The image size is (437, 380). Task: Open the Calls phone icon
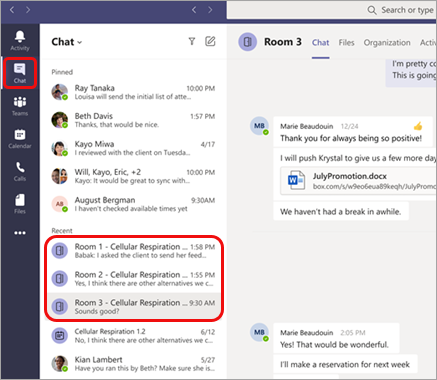pos(20,171)
